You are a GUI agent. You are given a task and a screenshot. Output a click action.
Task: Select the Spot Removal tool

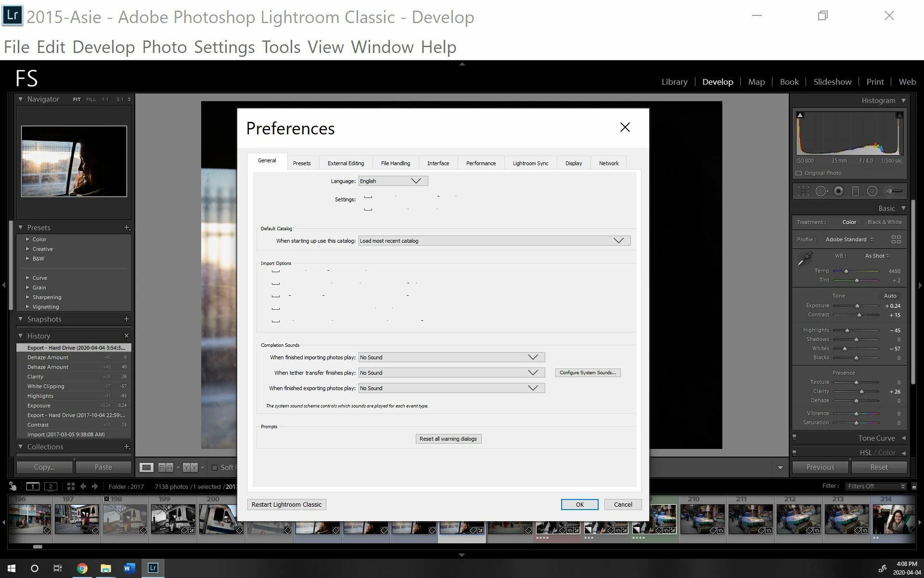point(821,191)
